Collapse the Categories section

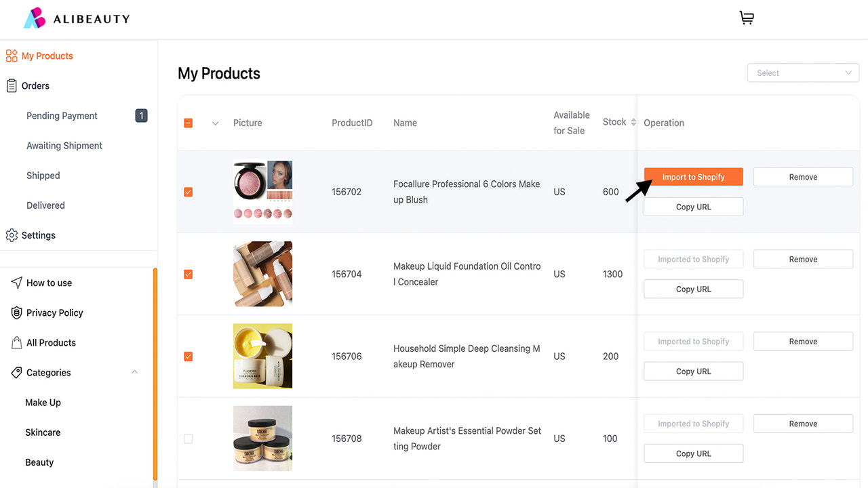point(134,372)
